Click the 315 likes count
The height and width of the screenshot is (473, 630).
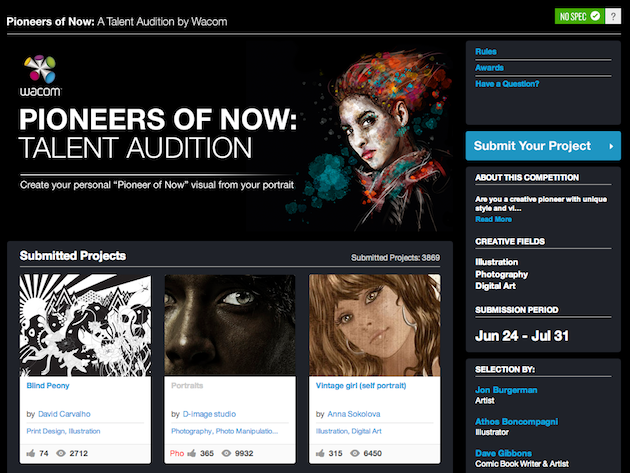tap(335, 453)
